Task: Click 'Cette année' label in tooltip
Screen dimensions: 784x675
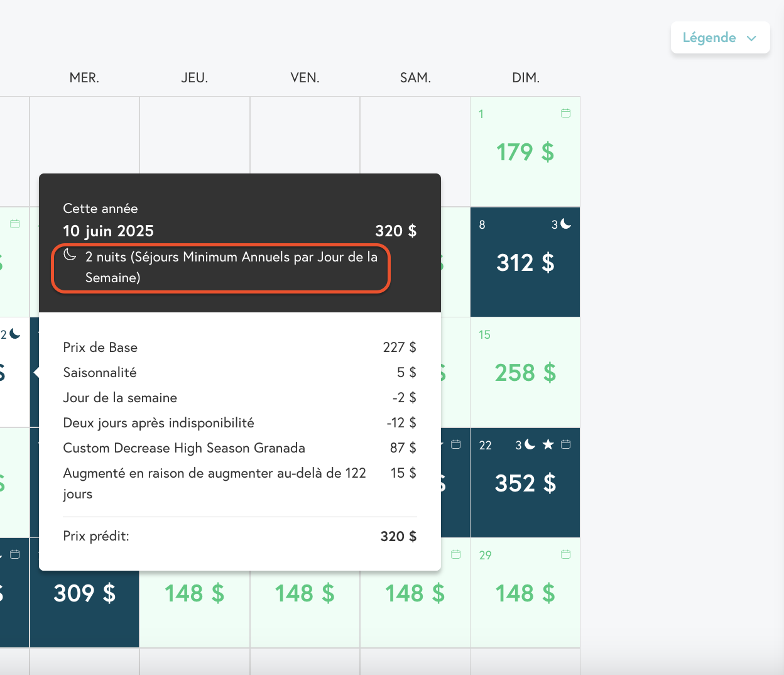Action: coord(101,209)
